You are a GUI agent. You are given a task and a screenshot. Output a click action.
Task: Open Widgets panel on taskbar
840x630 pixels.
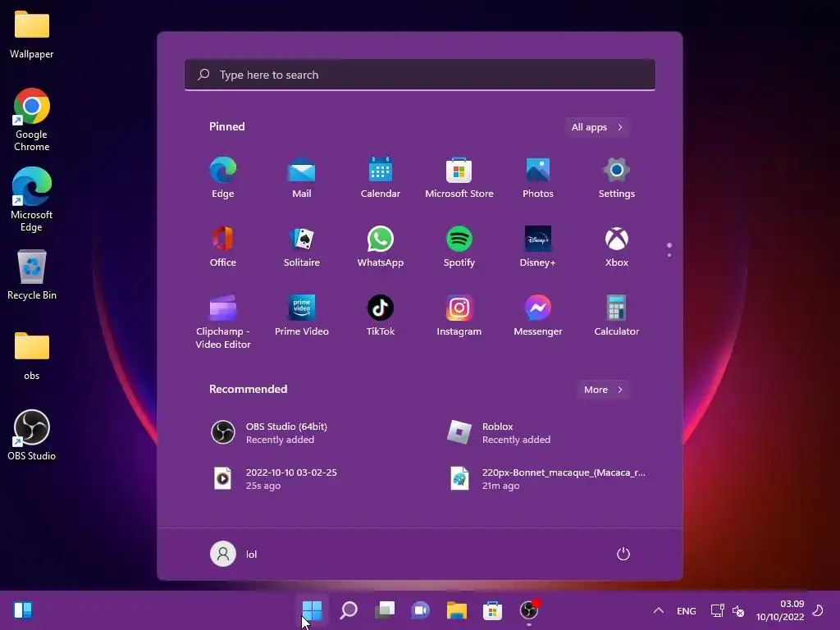[23, 609]
